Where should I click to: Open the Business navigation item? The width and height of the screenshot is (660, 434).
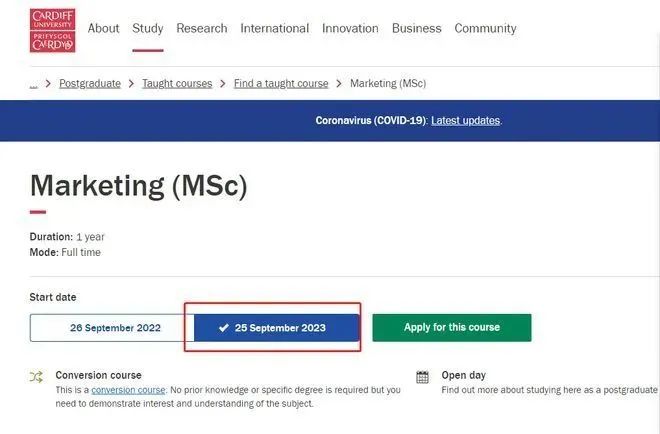pyautogui.click(x=416, y=29)
